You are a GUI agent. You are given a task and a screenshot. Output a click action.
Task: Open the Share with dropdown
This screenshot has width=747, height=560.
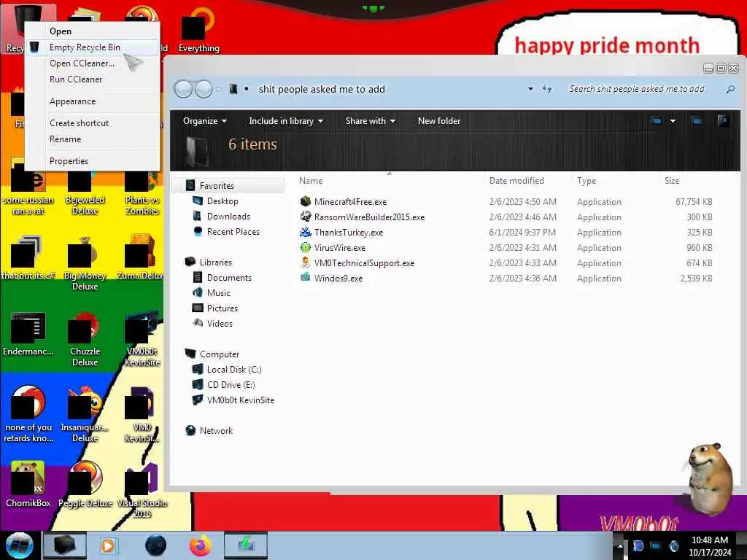(370, 121)
